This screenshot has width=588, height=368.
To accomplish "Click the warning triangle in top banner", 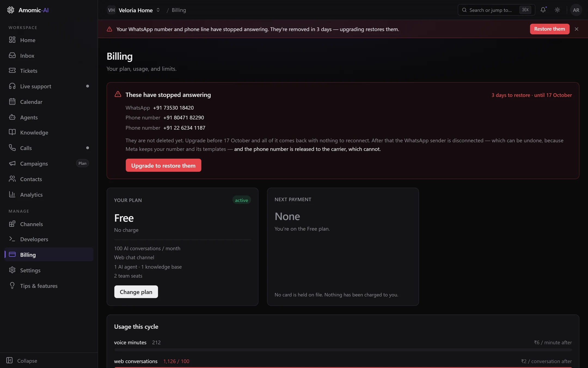I will 109,29.
